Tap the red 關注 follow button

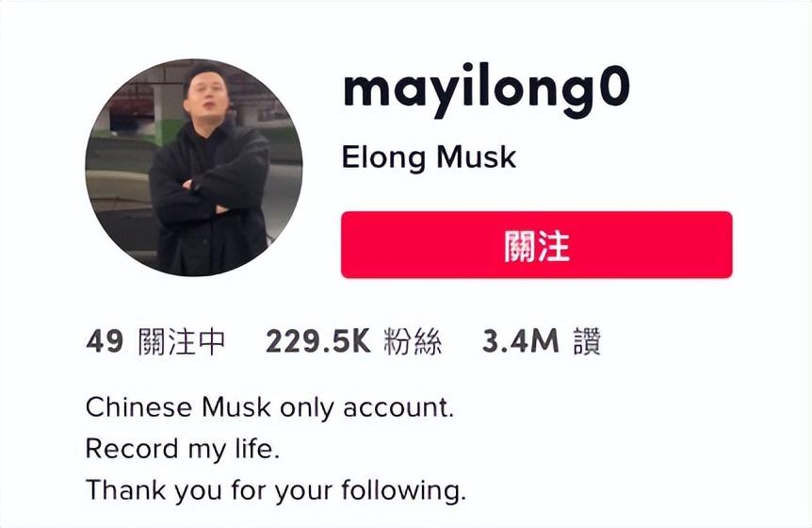click(x=537, y=244)
